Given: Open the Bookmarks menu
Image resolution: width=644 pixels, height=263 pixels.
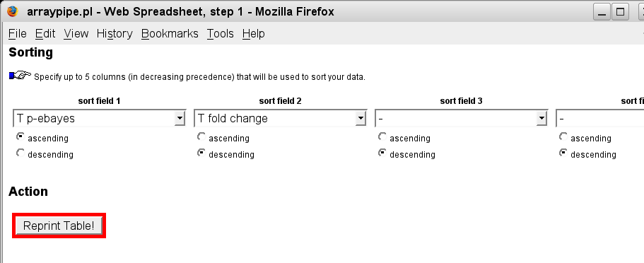Looking at the screenshot, I should click(170, 34).
